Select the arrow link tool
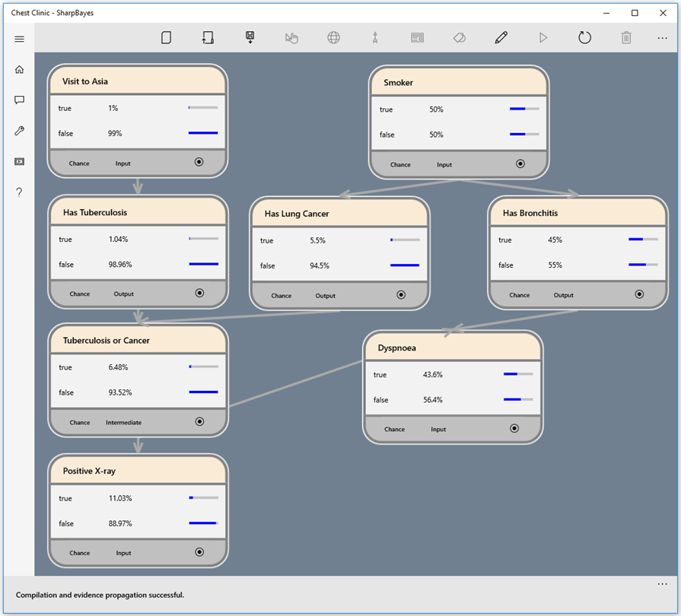This screenshot has width=681, height=616. click(375, 38)
